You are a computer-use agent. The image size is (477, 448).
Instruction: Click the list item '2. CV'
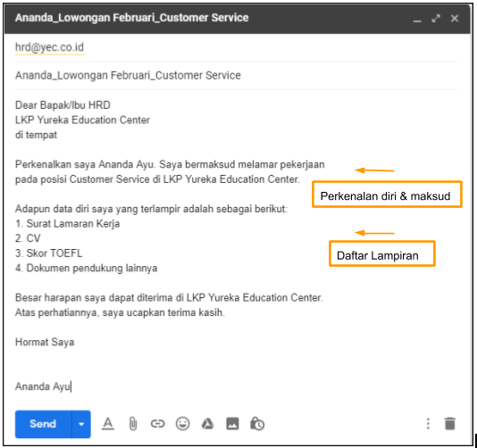coord(28,238)
